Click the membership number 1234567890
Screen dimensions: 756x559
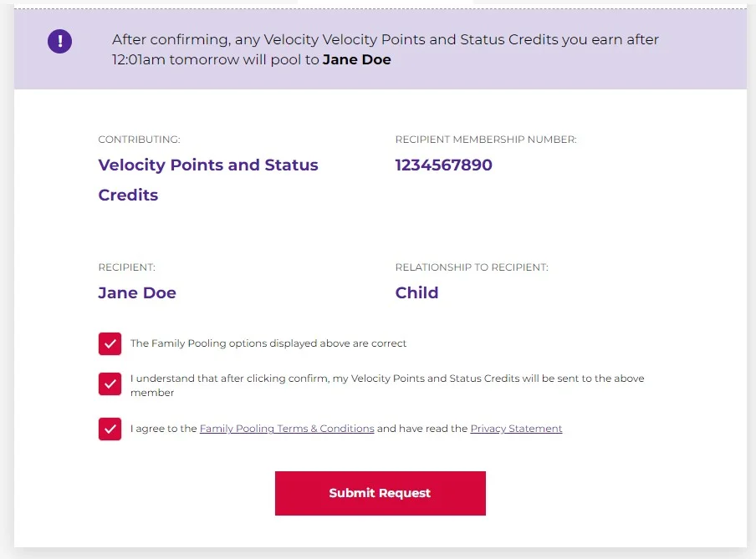[443, 165]
